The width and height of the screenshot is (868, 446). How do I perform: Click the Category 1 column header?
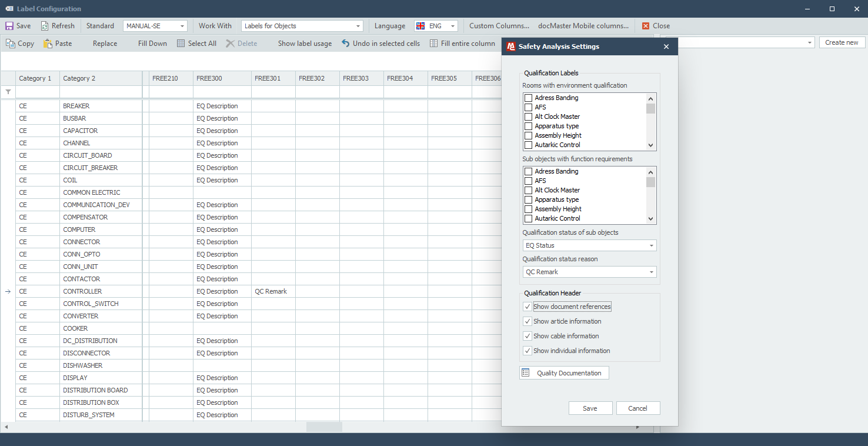point(38,78)
